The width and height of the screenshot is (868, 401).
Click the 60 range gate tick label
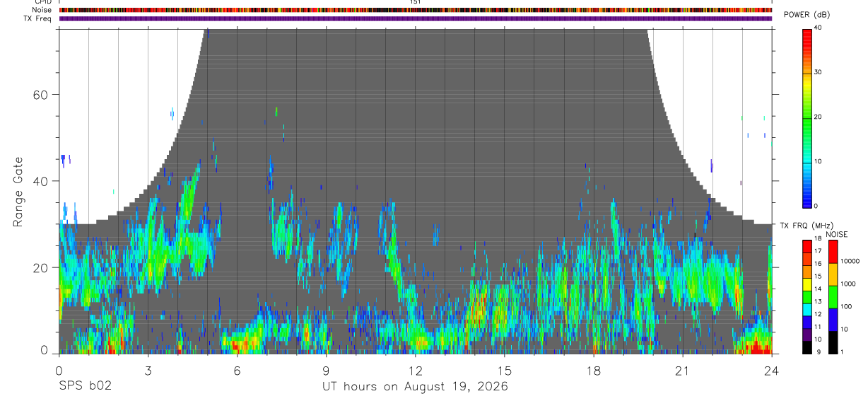(x=39, y=94)
